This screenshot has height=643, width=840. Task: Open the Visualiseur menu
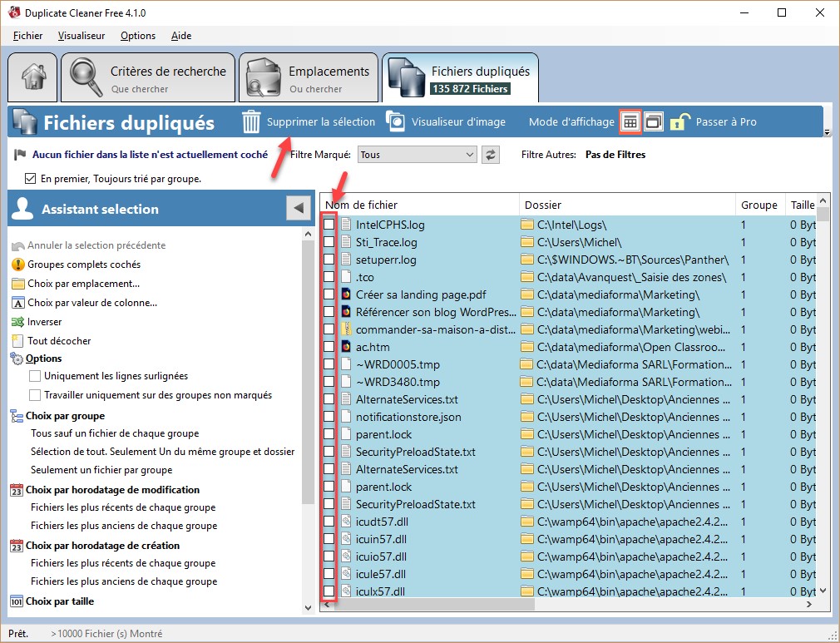pyautogui.click(x=82, y=36)
